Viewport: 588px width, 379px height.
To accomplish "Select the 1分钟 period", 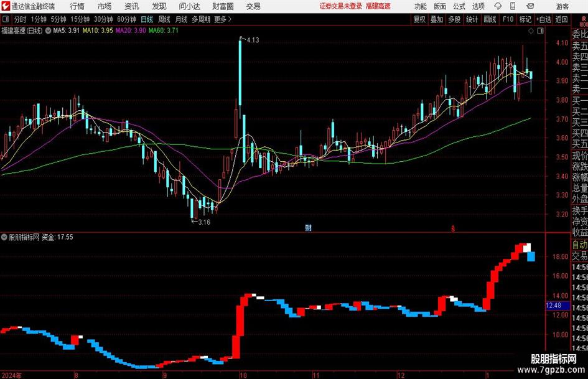I will pyautogui.click(x=38, y=19).
